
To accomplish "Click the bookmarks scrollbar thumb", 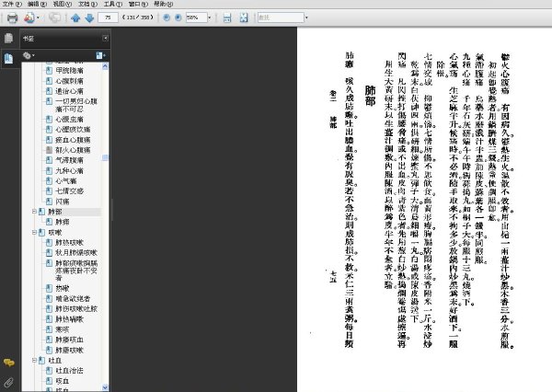I will click(105, 157).
